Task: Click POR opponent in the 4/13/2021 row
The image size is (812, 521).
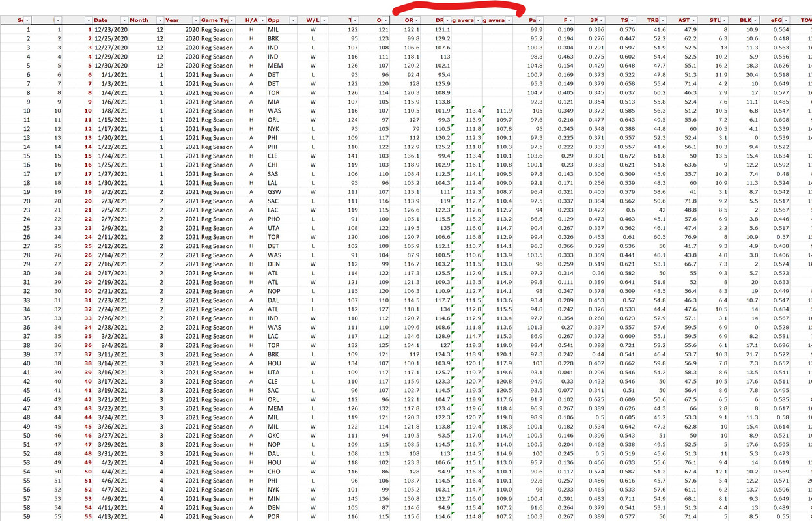Action: pyautogui.click(x=282, y=517)
